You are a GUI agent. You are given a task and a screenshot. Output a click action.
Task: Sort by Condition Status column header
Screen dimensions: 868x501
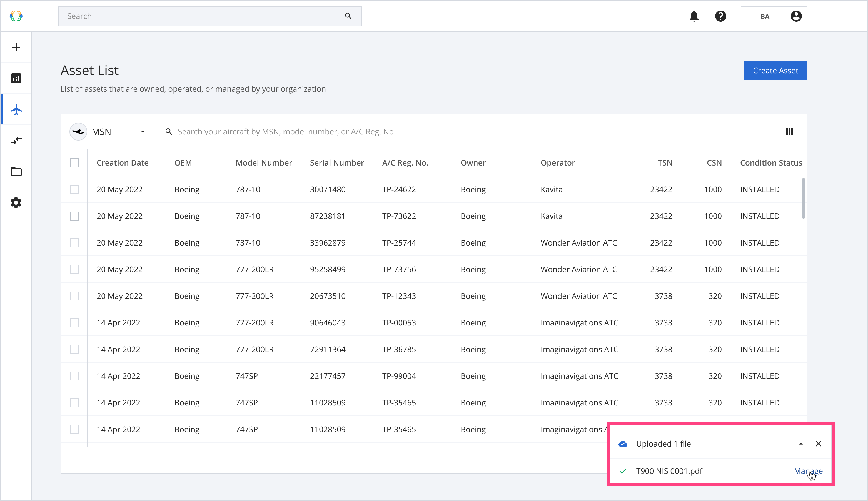[771, 163]
